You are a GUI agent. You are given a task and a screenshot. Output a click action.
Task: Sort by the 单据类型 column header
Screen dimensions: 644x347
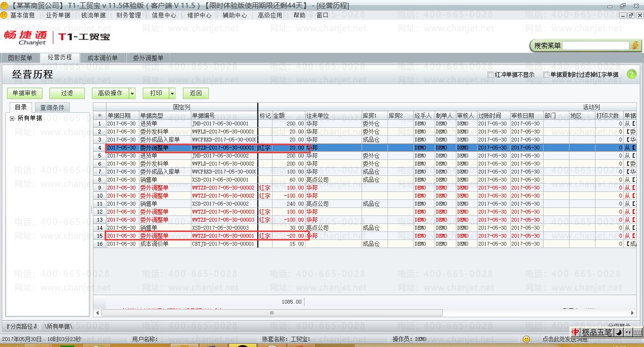(165, 116)
